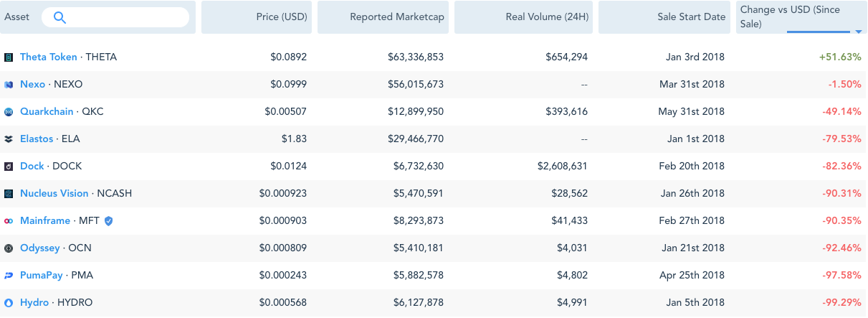Click the -79.53% change value for ELA
This screenshot has width=868, height=318.
point(842,139)
